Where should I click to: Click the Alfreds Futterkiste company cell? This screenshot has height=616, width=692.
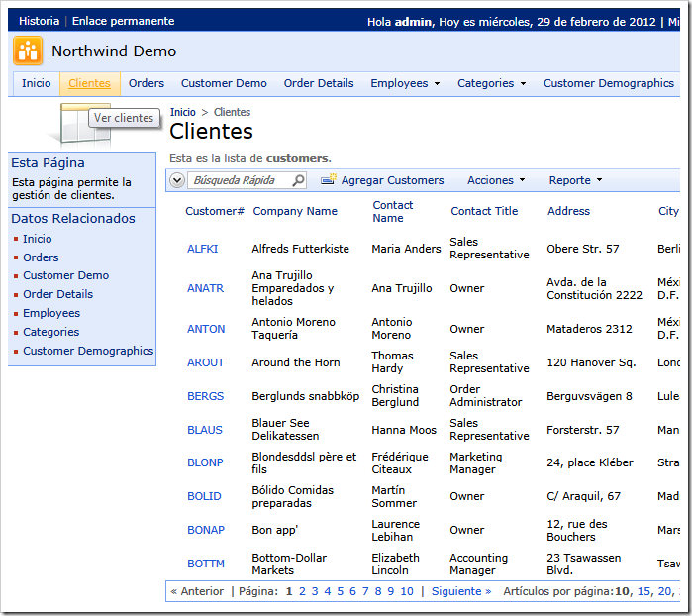tap(300, 249)
